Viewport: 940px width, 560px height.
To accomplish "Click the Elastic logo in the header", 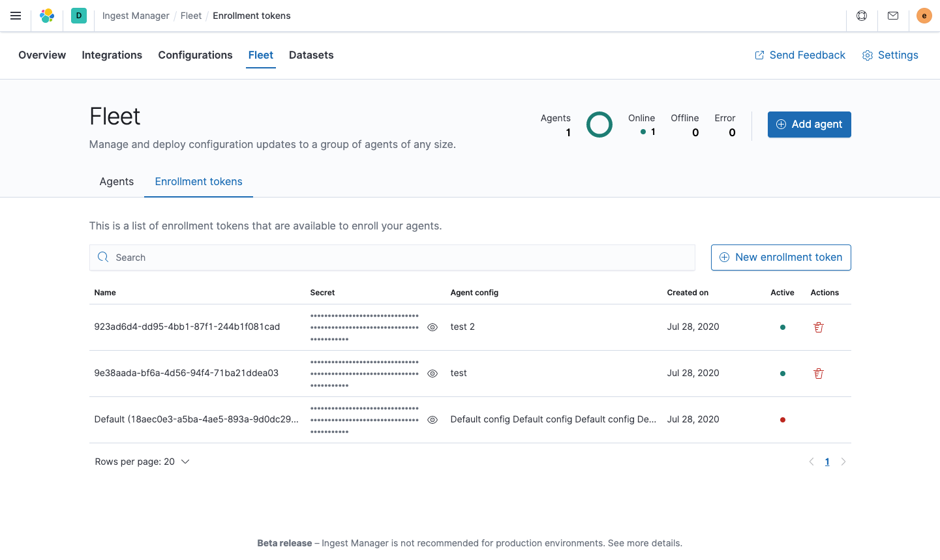I will (46, 16).
